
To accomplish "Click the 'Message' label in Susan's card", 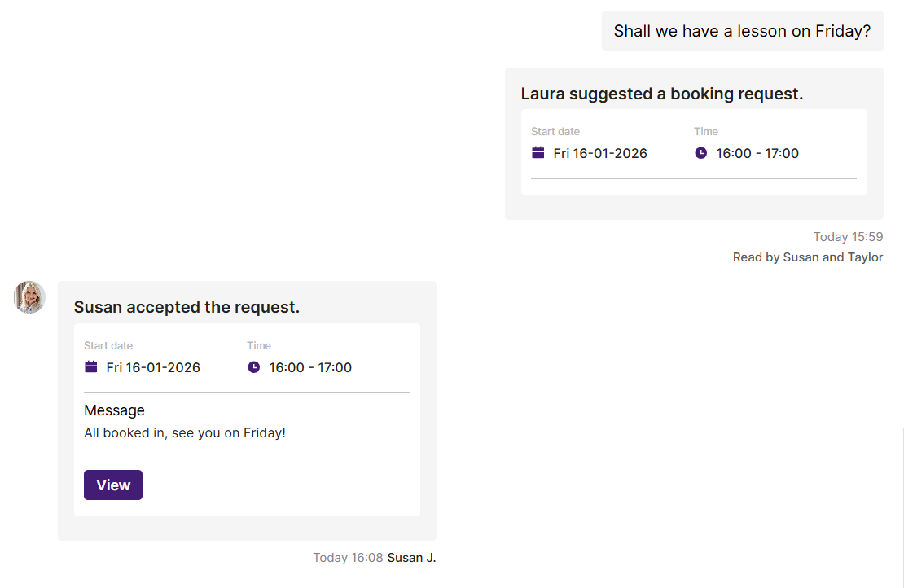I will point(114,410).
